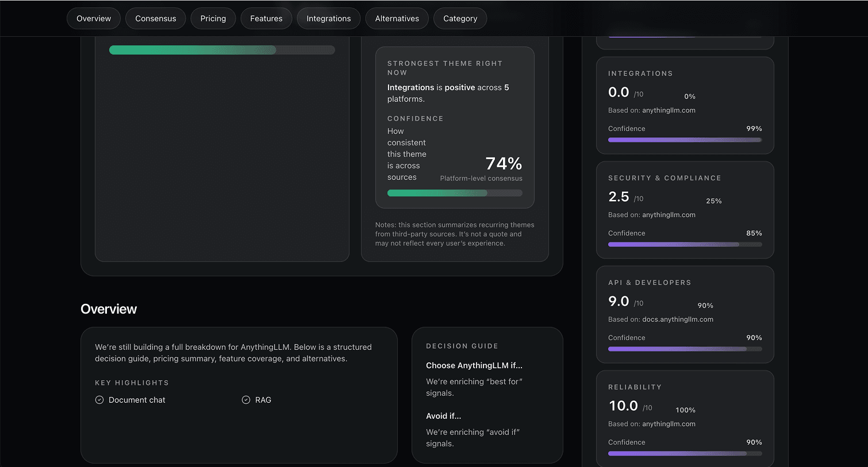Open the Overview tab
The width and height of the screenshot is (868, 467).
coord(94,18)
